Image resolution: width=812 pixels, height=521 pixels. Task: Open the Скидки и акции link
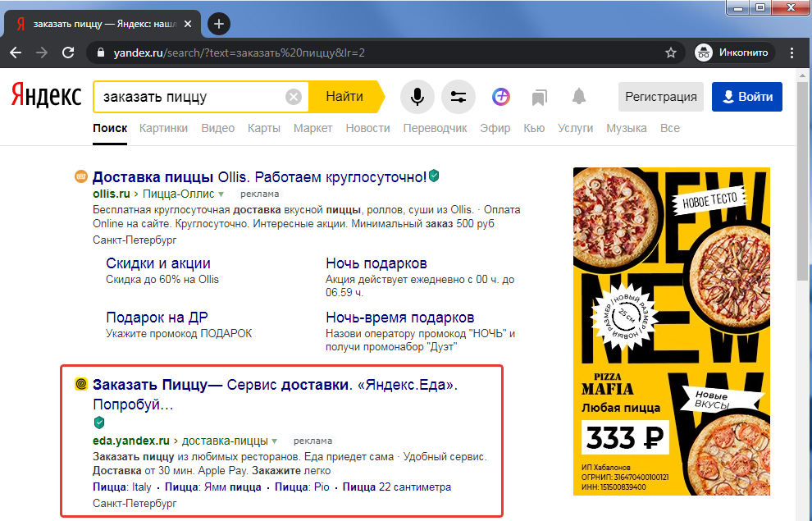pyautogui.click(x=160, y=263)
